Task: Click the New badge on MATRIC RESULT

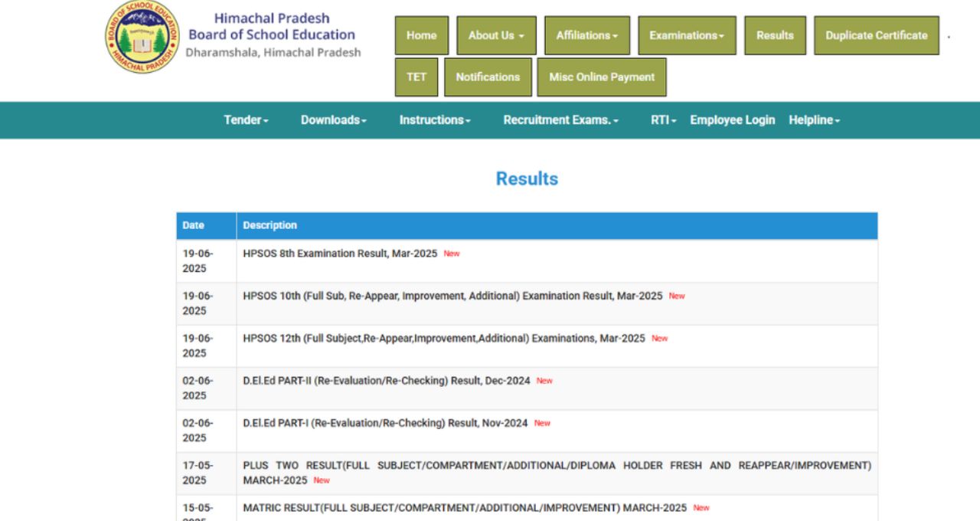Action: click(701, 507)
